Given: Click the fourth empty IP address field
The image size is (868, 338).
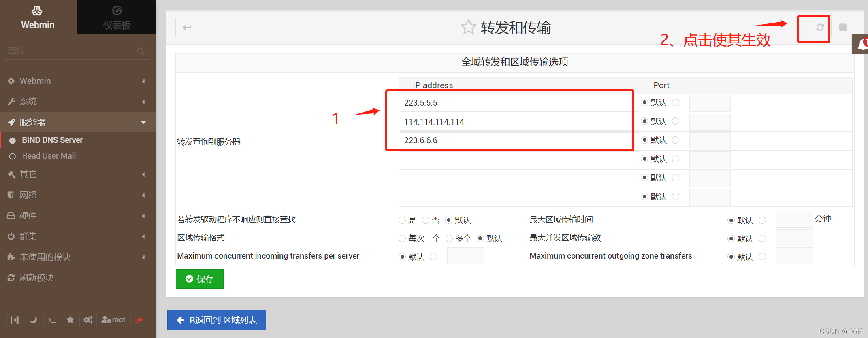Looking at the screenshot, I should click(519, 159).
